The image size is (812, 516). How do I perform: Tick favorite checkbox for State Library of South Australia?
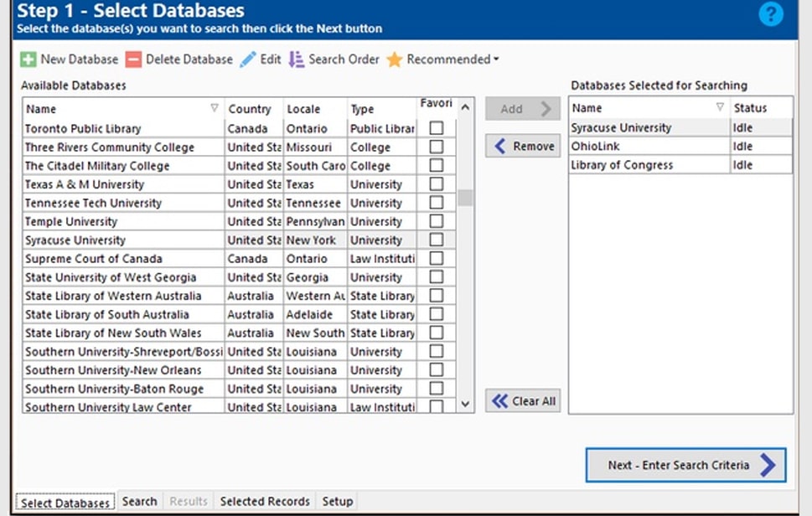(x=437, y=314)
